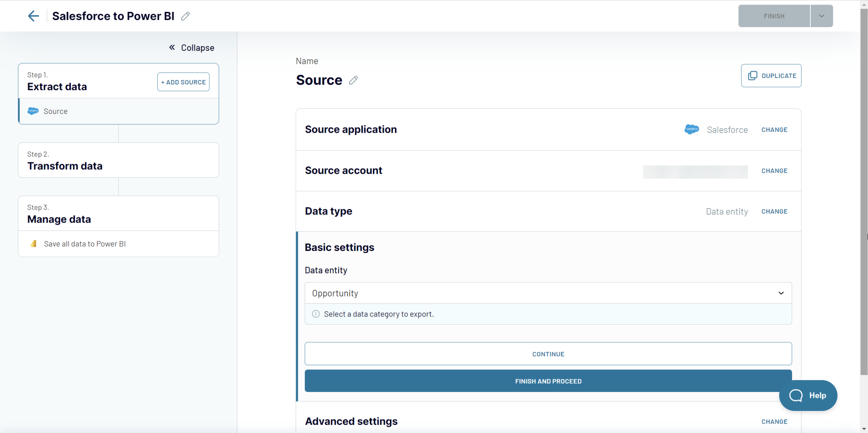Click Finish and Proceed
868x433 pixels.
(x=548, y=380)
